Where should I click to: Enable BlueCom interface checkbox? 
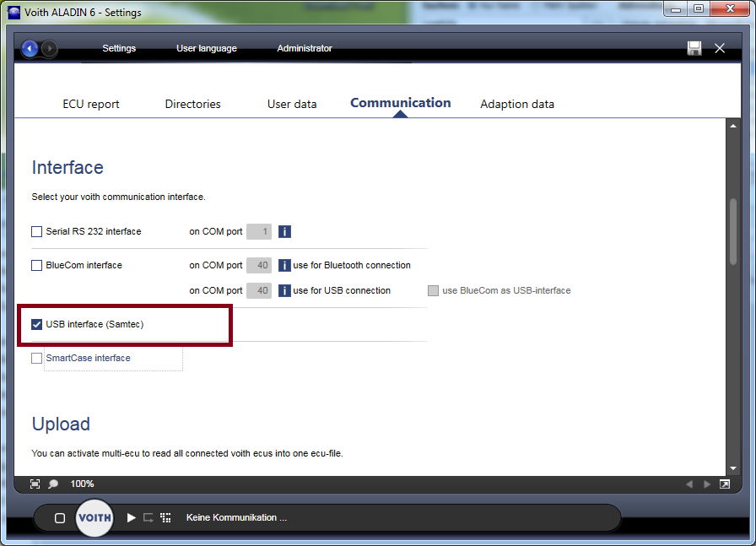coord(36,265)
